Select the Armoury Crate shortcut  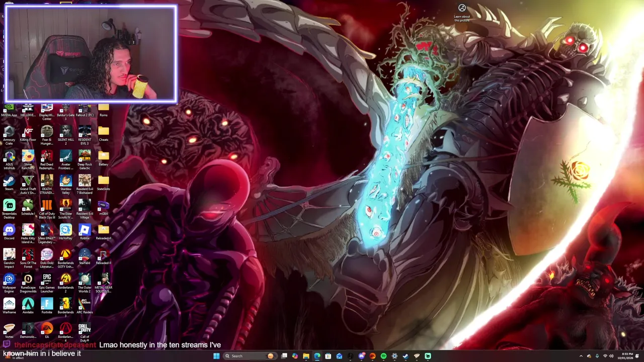coord(9,136)
